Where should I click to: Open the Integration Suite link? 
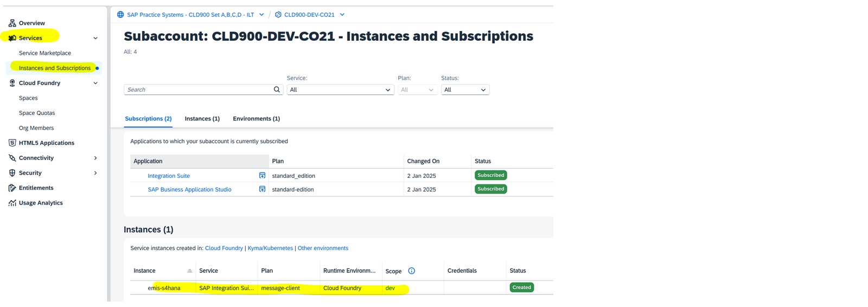[x=169, y=176]
